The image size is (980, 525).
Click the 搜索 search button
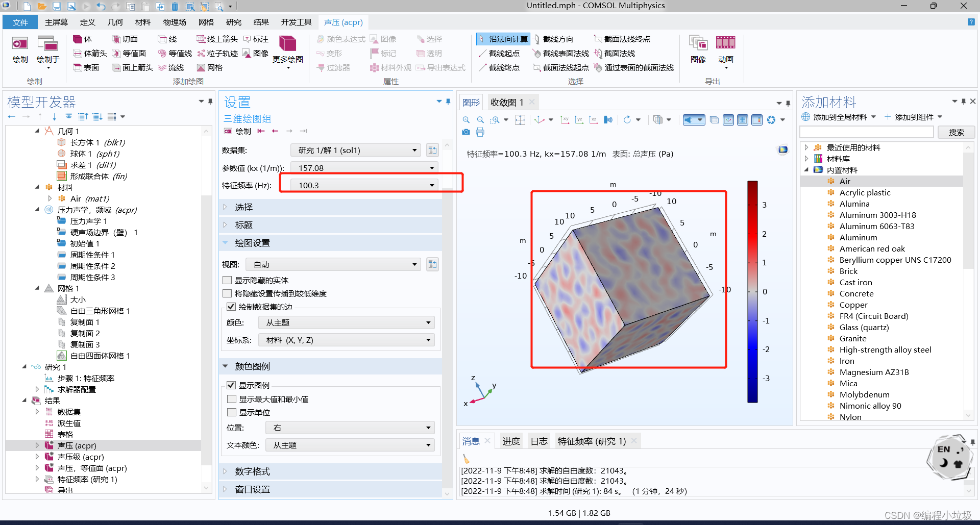[956, 132]
